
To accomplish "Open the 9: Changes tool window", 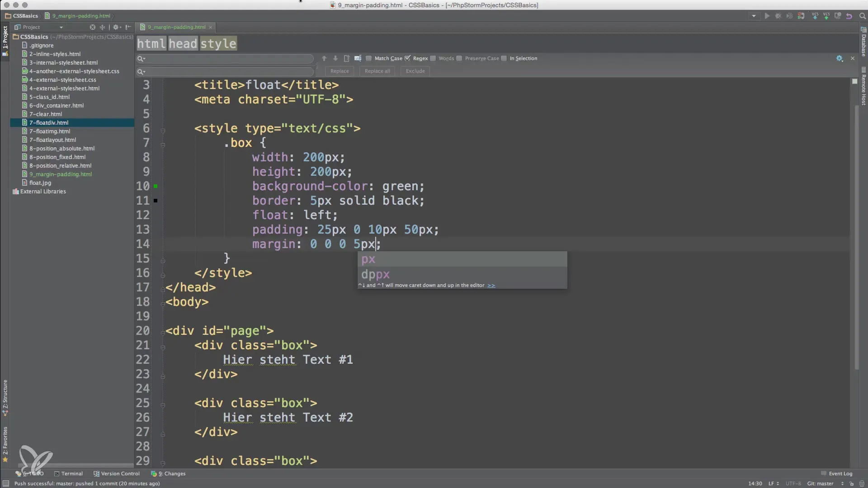I will tap(168, 474).
